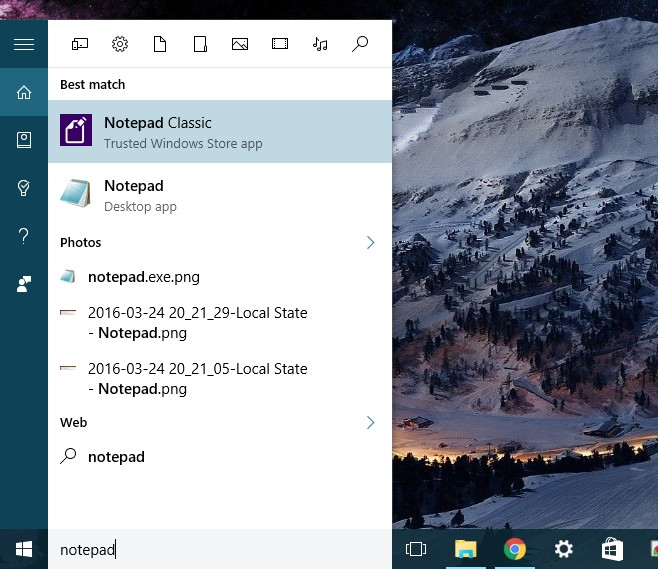
Task: Open File Explorer from taskbar
Action: coord(465,549)
